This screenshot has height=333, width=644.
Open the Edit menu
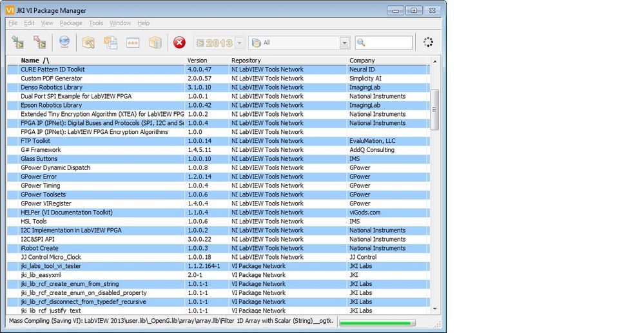[x=29, y=23]
